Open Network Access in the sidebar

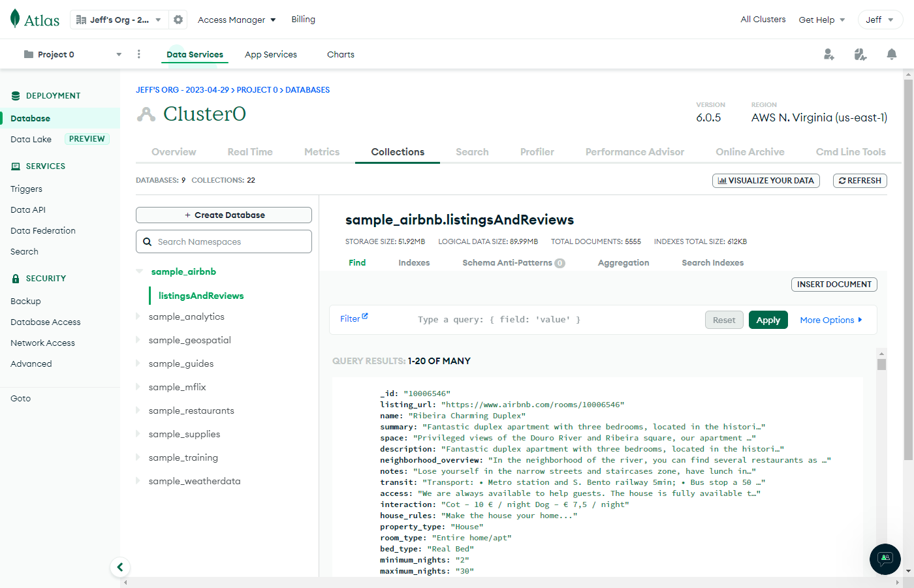coord(42,343)
